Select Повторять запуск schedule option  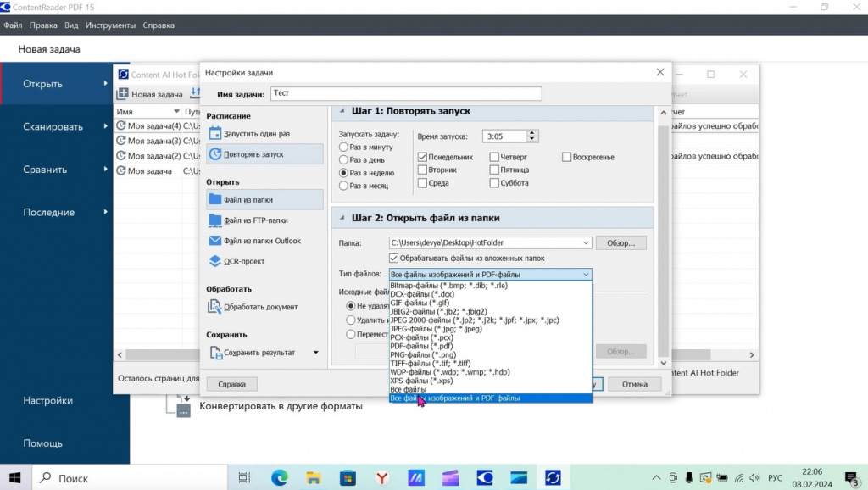coord(264,154)
